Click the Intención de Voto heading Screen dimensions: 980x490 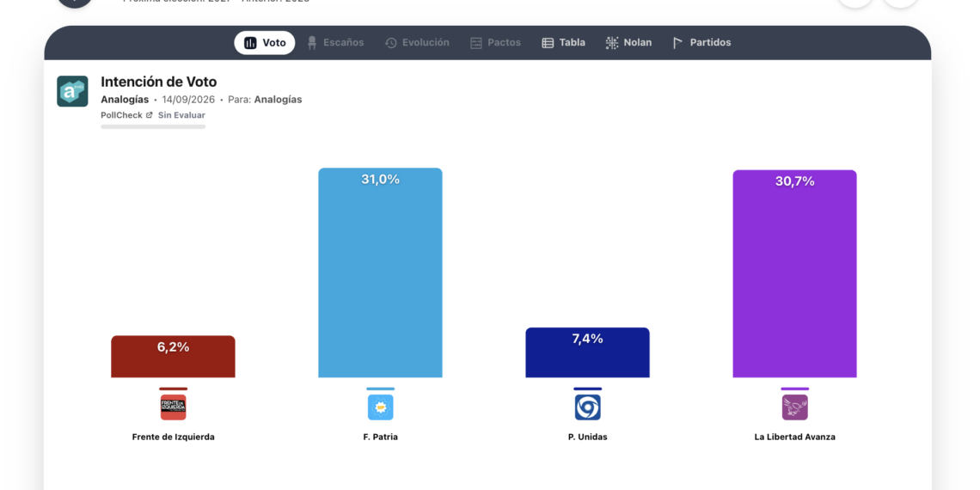[159, 82]
